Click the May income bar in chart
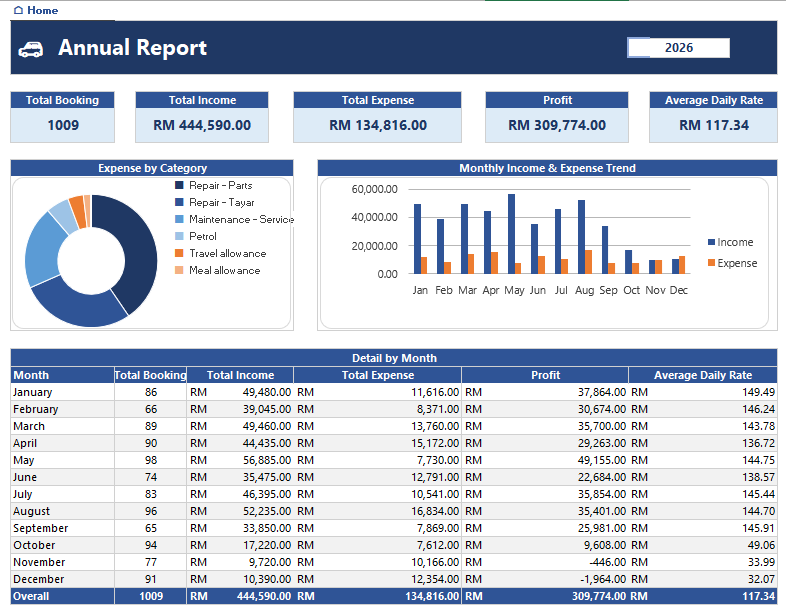786x616 pixels. pos(511,234)
